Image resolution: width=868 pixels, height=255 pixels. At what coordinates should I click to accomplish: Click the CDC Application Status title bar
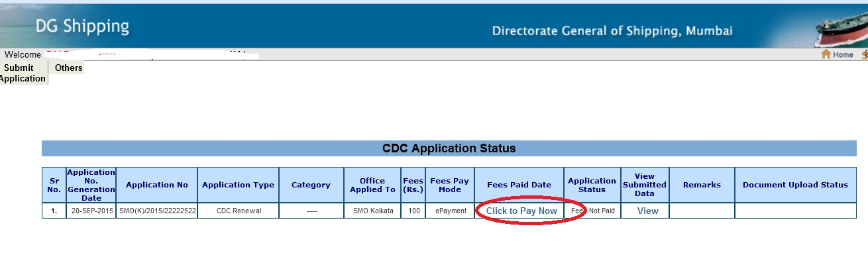click(449, 148)
